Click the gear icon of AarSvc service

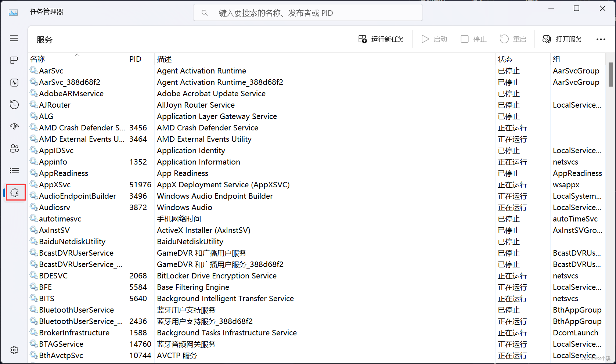click(x=34, y=71)
